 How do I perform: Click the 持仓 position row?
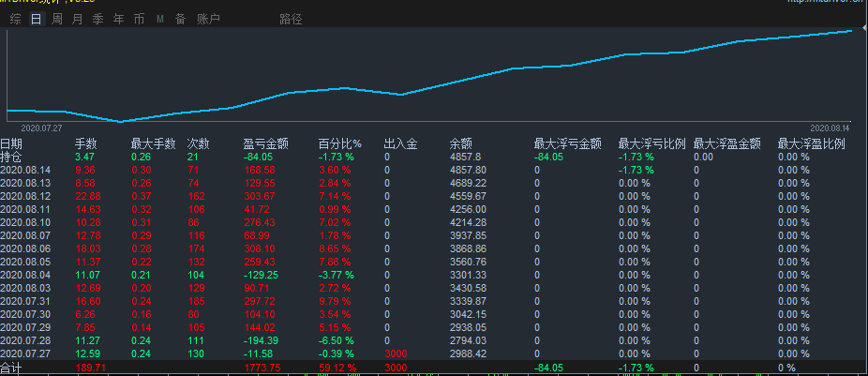click(434, 157)
